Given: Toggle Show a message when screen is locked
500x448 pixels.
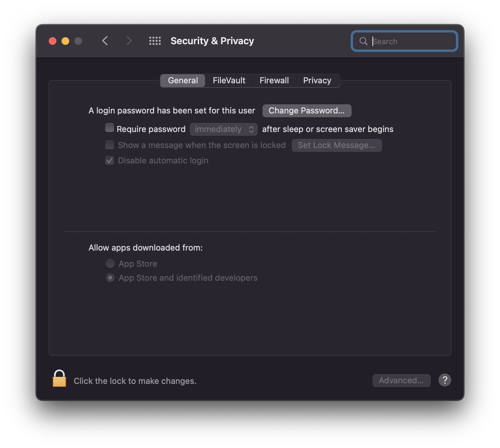Looking at the screenshot, I should [110, 145].
